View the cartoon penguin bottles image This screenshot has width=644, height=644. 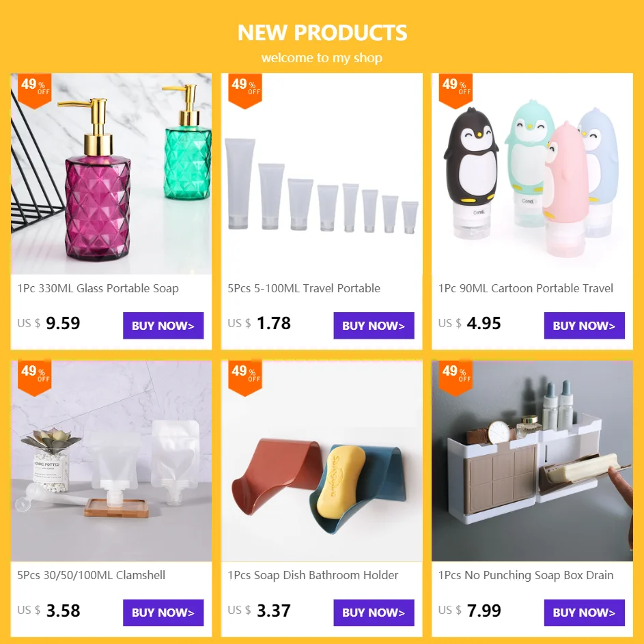click(x=532, y=173)
